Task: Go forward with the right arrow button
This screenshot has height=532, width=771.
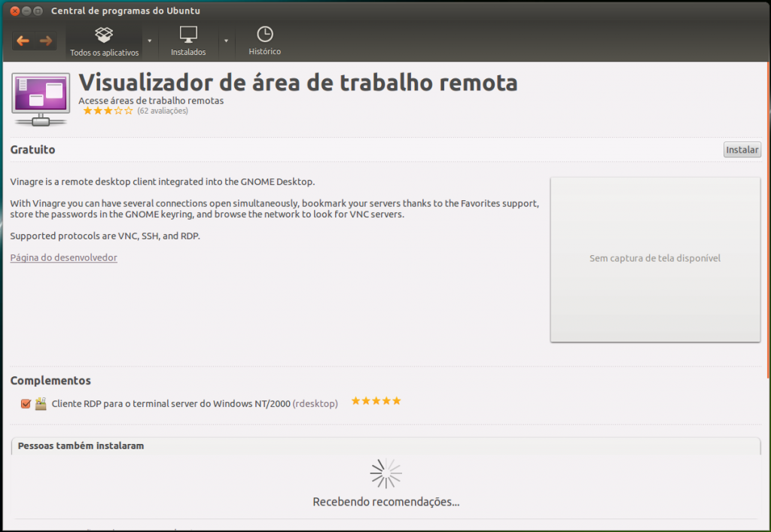Action: (46, 41)
